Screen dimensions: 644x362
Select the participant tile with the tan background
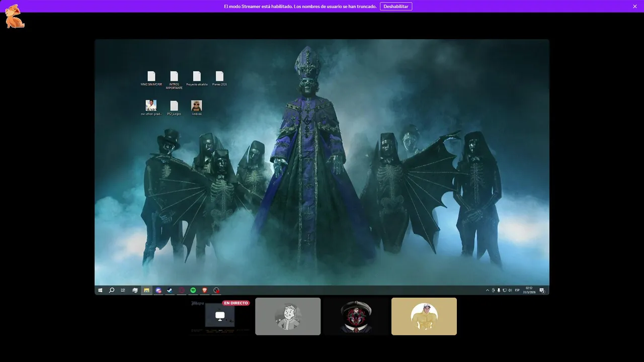pyautogui.click(x=424, y=316)
